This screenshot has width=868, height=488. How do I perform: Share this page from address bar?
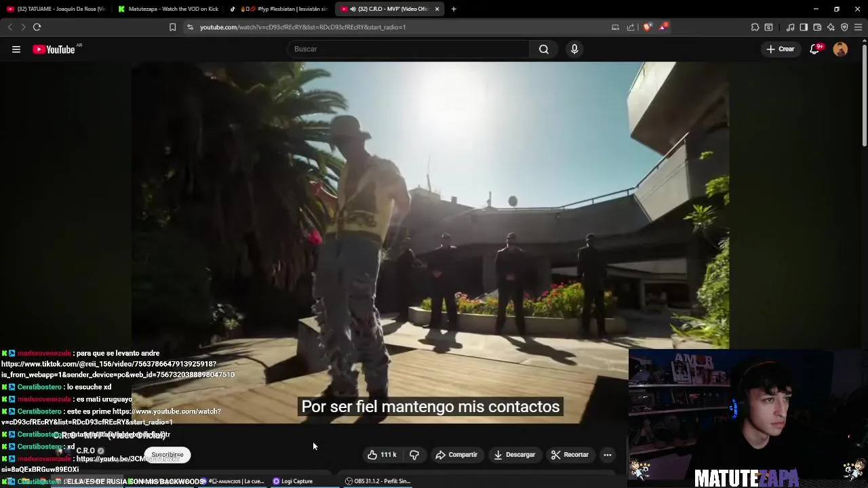click(x=631, y=27)
